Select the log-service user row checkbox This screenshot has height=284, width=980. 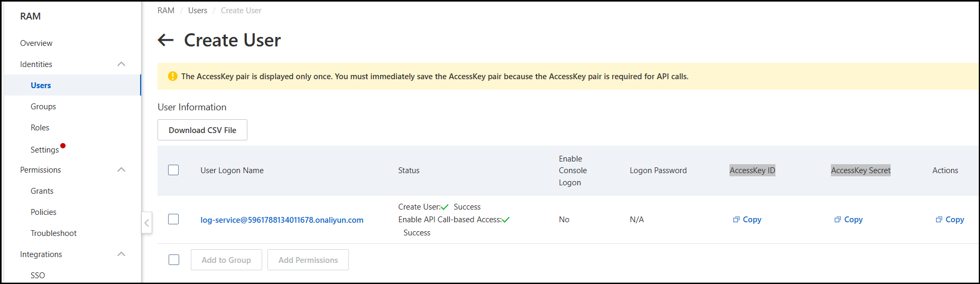coord(173,219)
